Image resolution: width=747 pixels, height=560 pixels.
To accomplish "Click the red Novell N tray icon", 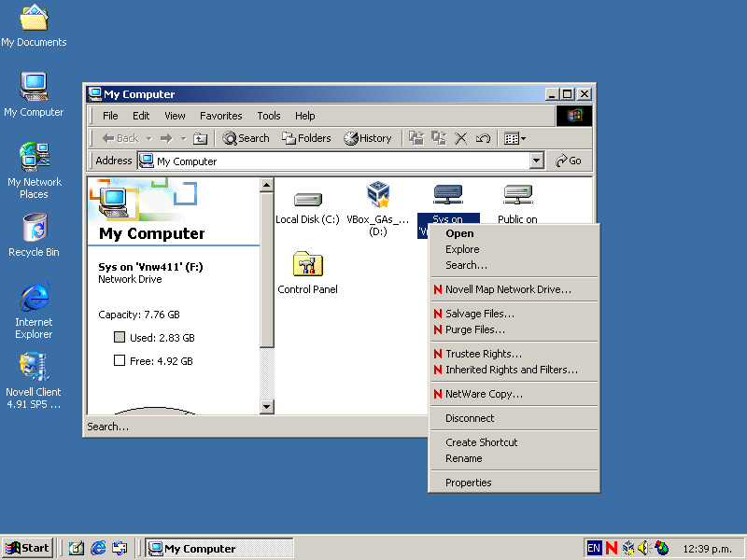I will click(612, 549).
